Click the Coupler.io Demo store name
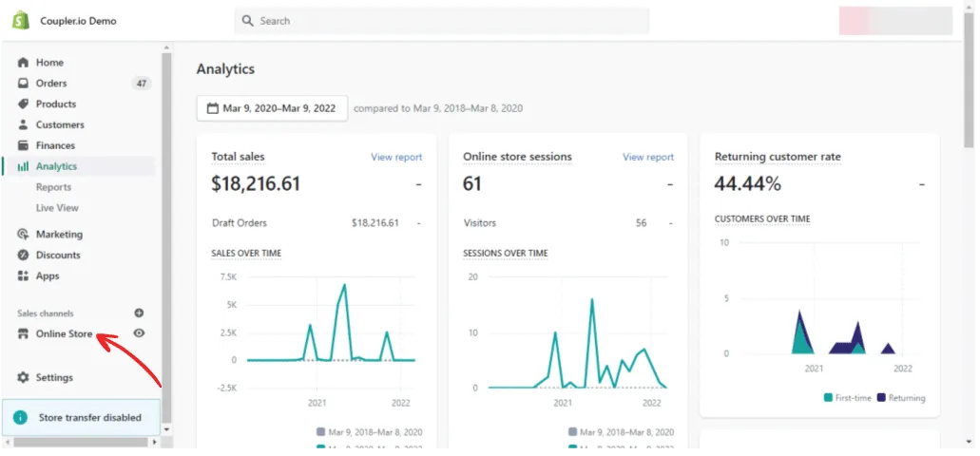This screenshot has width=980, height=456. 78,21
